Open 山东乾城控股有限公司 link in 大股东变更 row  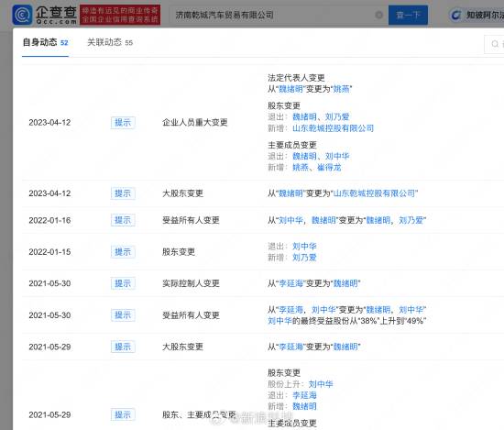coord(374,193)
